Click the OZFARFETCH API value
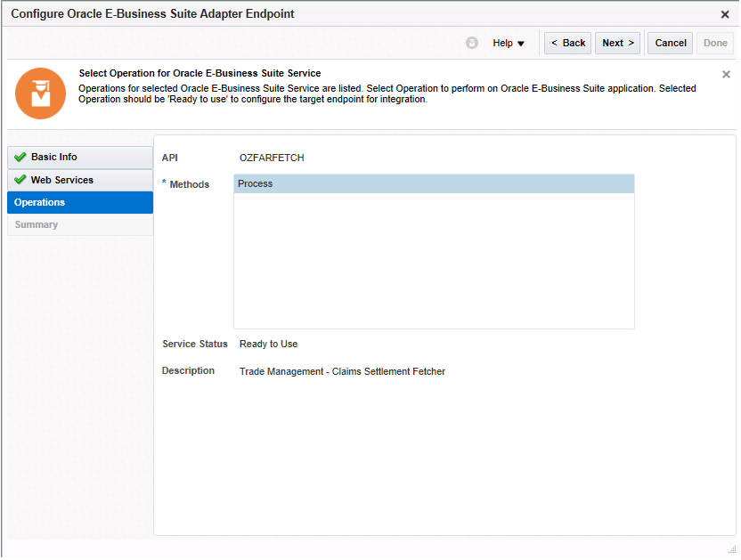The image size is (741, 560). coord(272,158)
